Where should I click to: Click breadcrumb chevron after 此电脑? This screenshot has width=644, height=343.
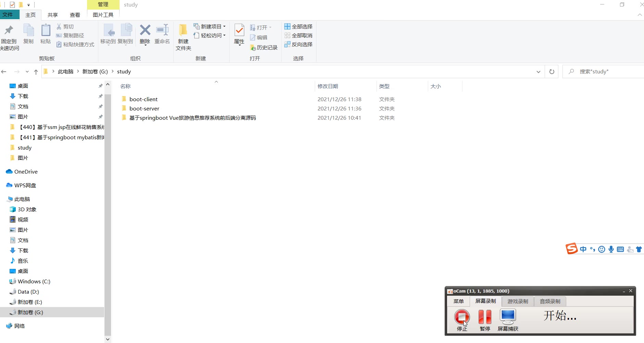pos(78,71)
